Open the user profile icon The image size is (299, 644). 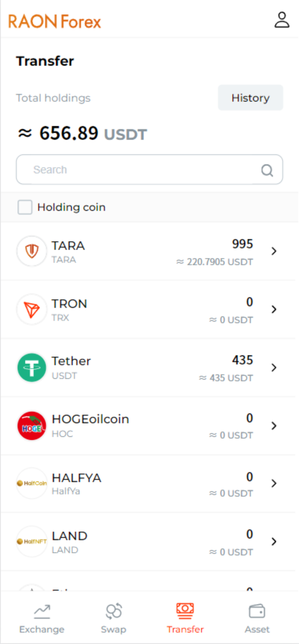(282, 20)
